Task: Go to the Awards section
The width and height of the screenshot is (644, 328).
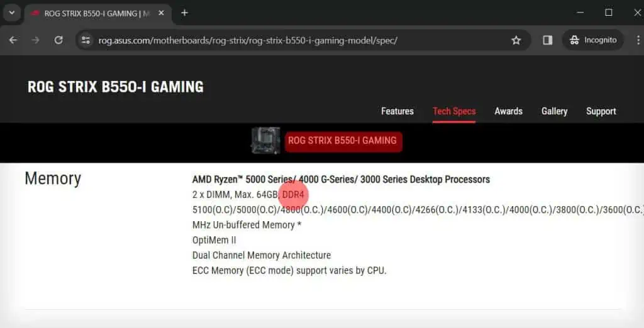Action: (x=508, y=111)
